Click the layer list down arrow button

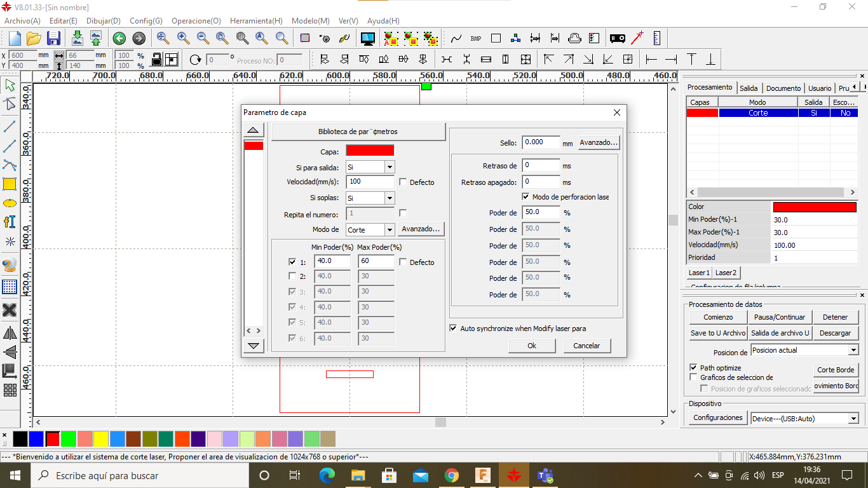pos(254,346)
